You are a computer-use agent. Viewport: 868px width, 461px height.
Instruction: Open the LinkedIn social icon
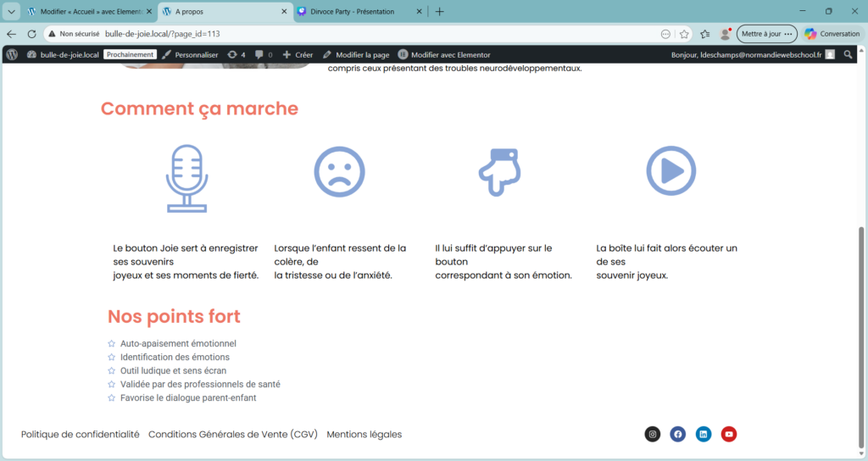[x=703, y=434]
